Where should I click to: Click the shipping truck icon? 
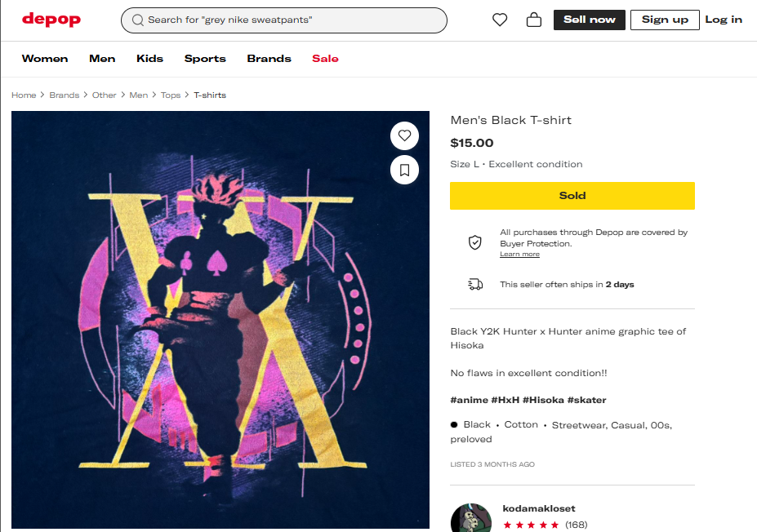click(x=474, y=284)
